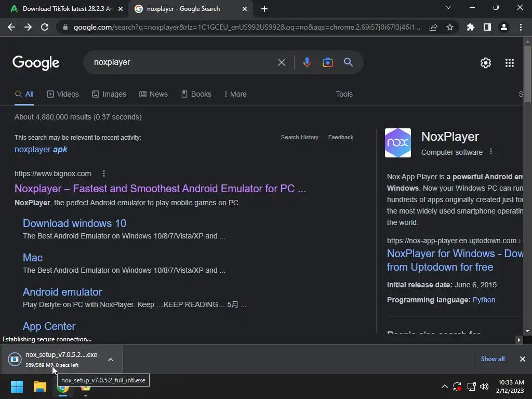
Task: Open Search History link
Action: pyautogui.click(x=300, y=137)
